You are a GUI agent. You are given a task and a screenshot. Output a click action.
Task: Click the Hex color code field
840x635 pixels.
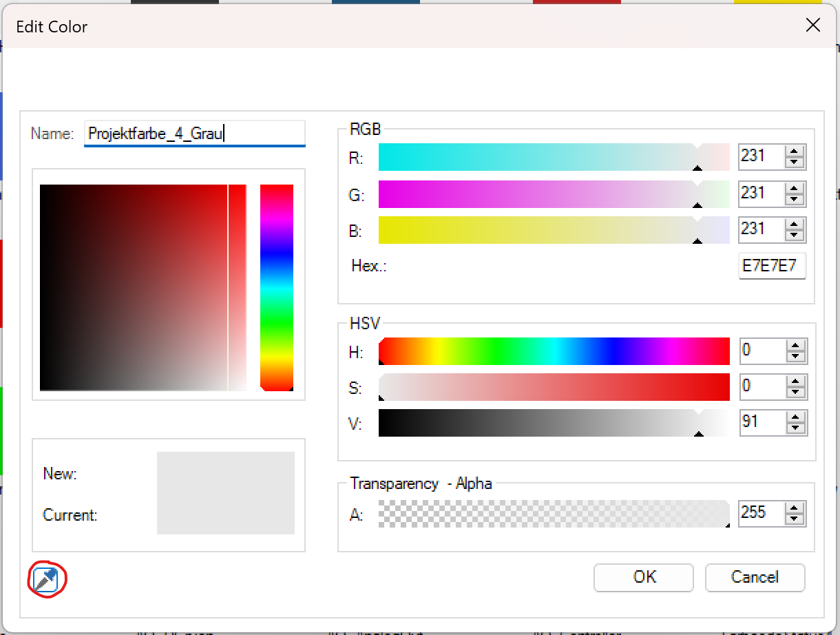pos(771,267)
